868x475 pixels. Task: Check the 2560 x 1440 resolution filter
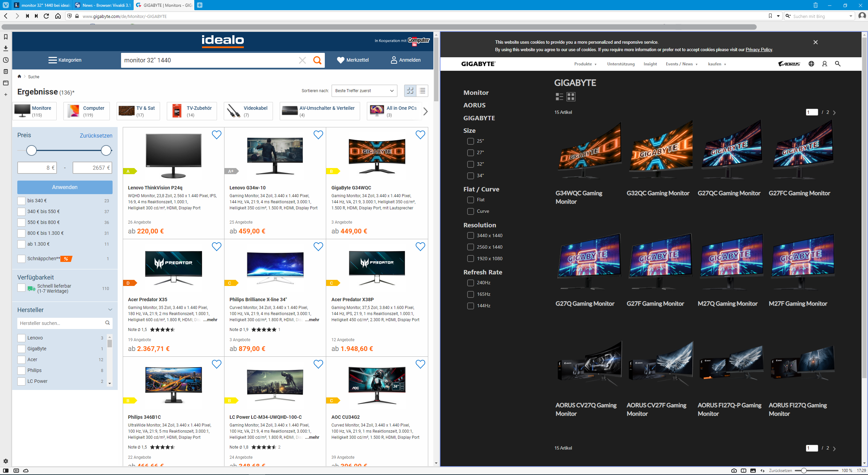pyautogui.click(x=470, y=247)
